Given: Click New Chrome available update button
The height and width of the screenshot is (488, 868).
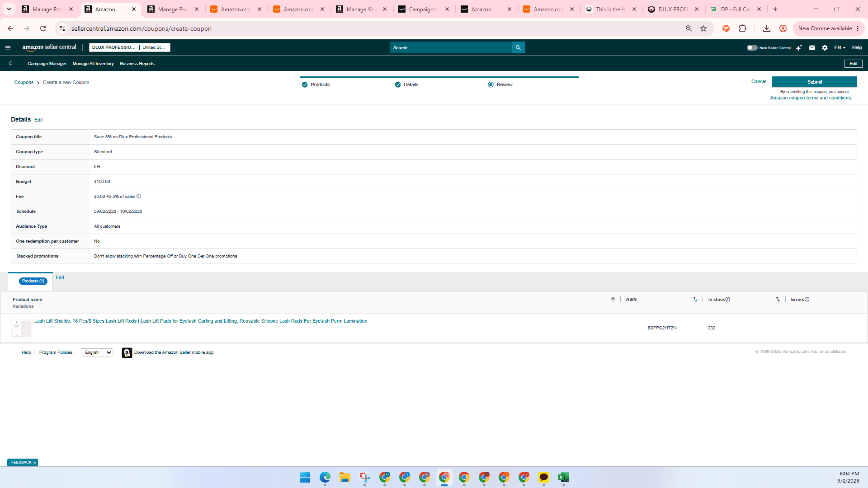Looking at the screenshot, I should (x=825, y=28).
